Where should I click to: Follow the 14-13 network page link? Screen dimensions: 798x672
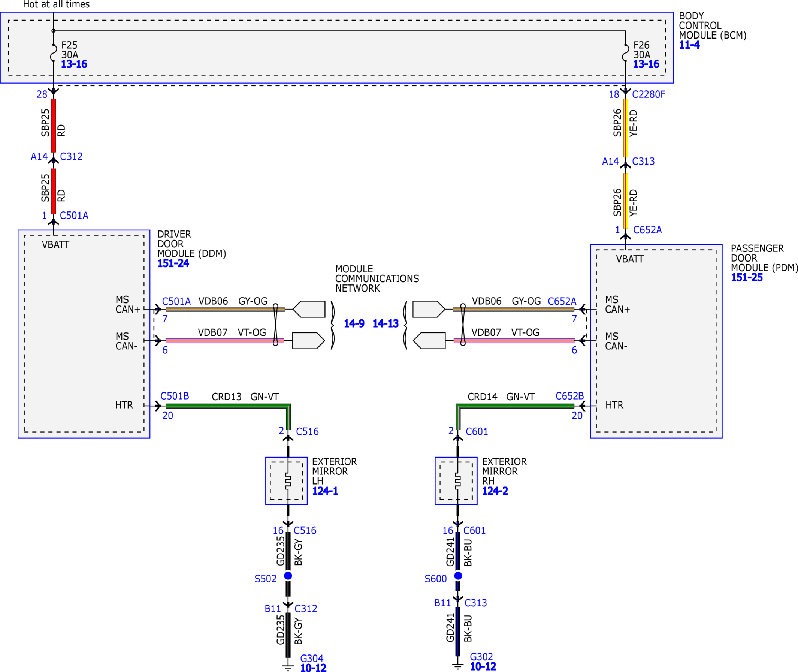point(385,323)
